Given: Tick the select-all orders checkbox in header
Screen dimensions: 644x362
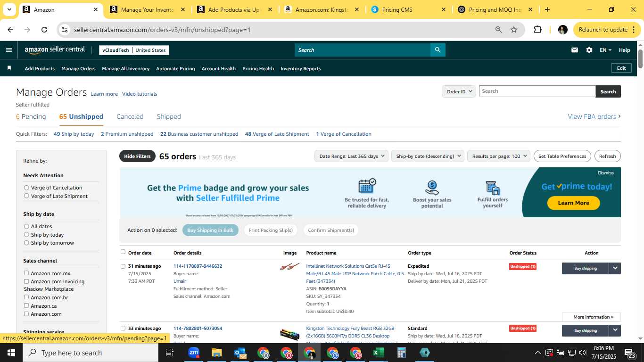Looking at the screenshot, I should pyautogui.click(x=123, y=252).
